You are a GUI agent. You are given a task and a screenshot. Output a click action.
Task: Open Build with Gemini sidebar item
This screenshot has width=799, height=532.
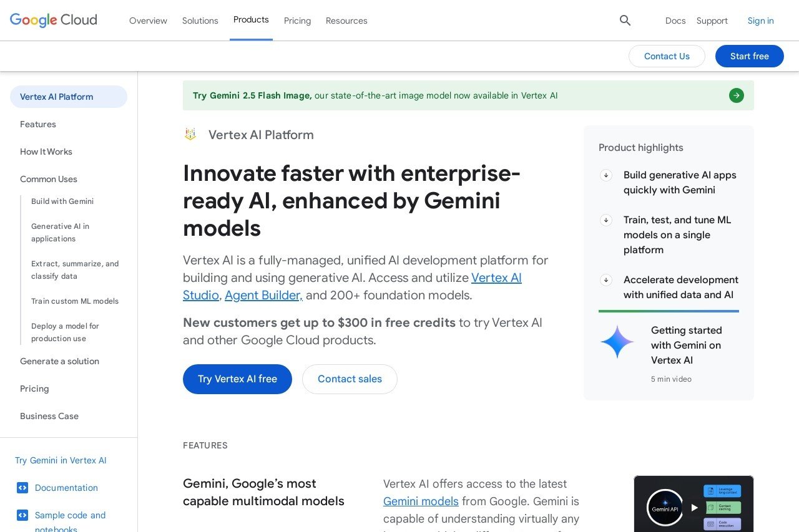[62, 201]
